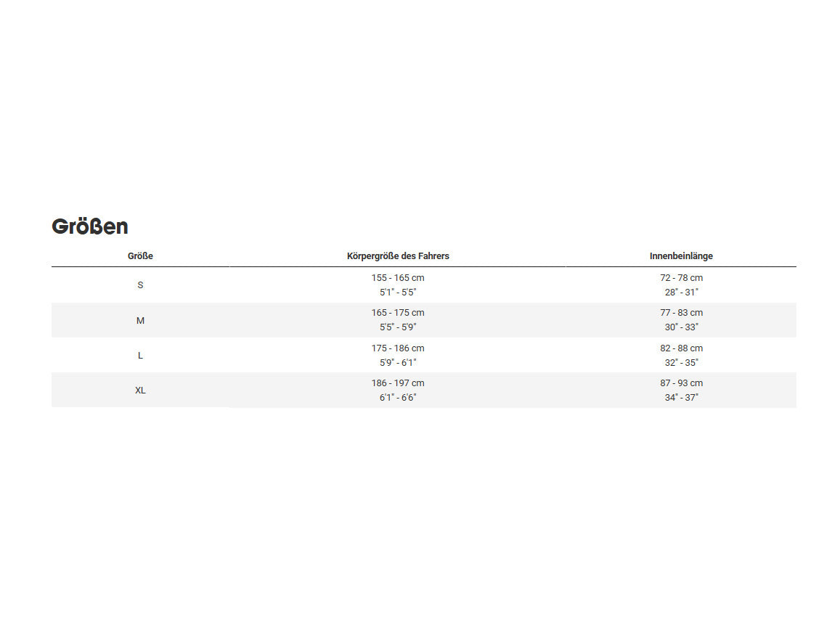Image resolution: width=840 pixels, height=617 pixels.
Task: Click the 155 - 165 cm height value
Action: (398, 278)
